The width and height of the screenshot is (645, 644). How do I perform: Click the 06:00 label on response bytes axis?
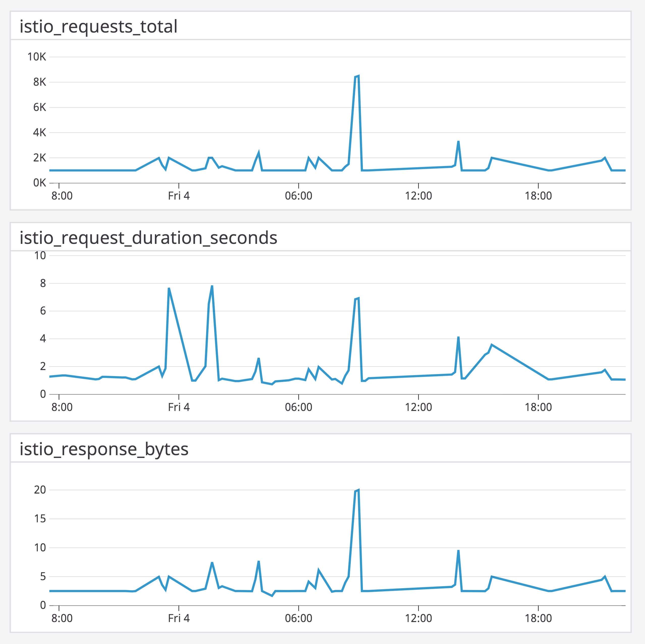(x=299, y=618)
